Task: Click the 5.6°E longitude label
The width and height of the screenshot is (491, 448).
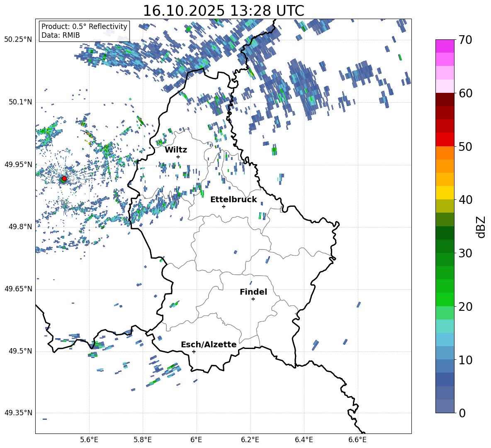Action: pyautogui.click(x=89, y=440)
